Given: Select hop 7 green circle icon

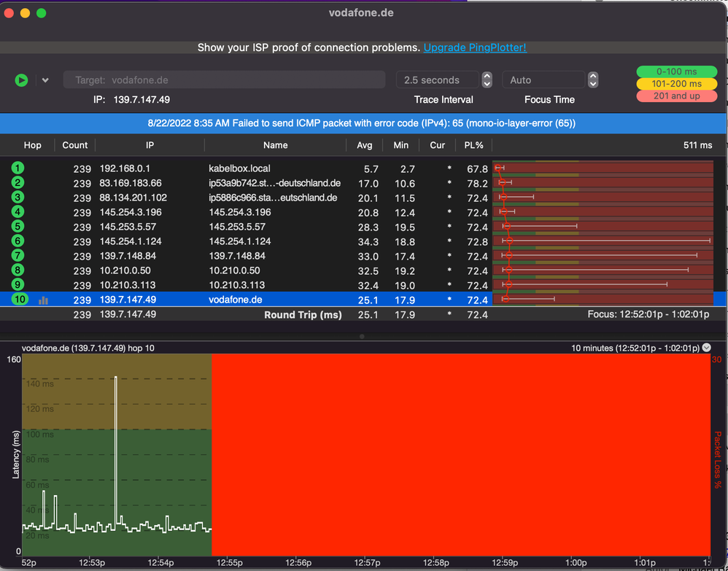Looking at the screenshot, I should coord(18,255).
